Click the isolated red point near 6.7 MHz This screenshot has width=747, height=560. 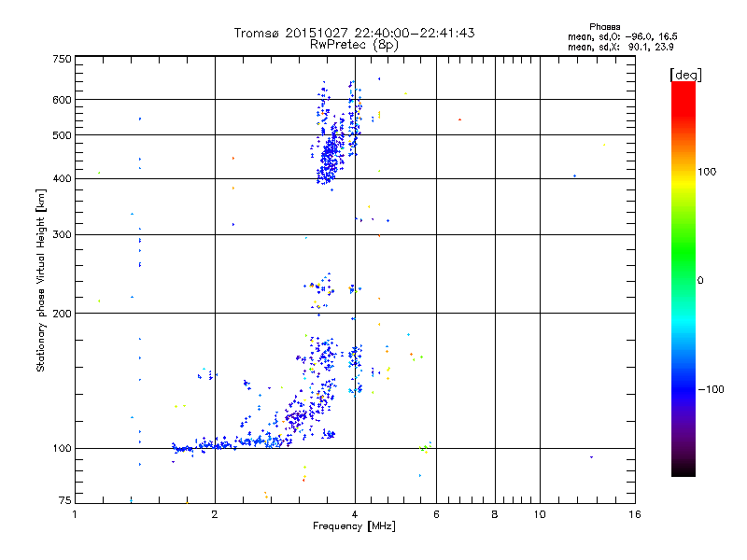pos(459,119)
